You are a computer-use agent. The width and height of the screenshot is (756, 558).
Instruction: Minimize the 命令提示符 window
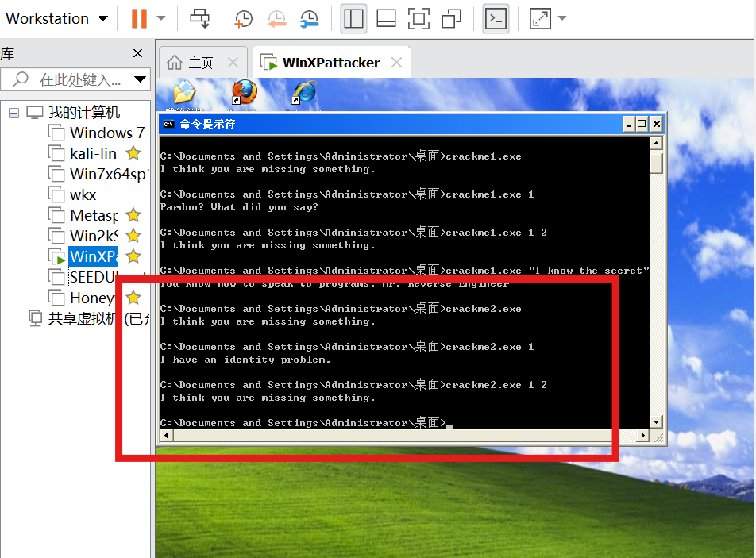coord(629,125)
